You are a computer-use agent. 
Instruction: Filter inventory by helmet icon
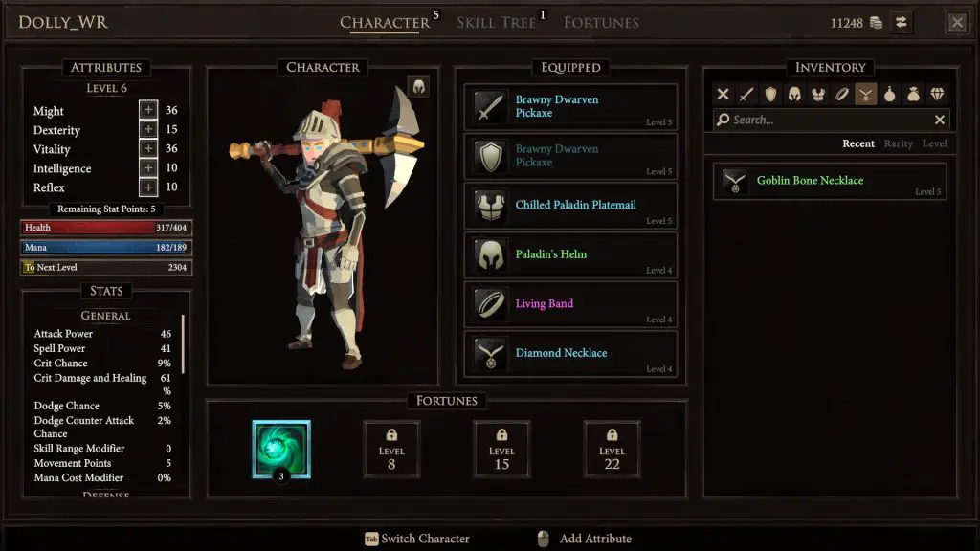point(794,95)
